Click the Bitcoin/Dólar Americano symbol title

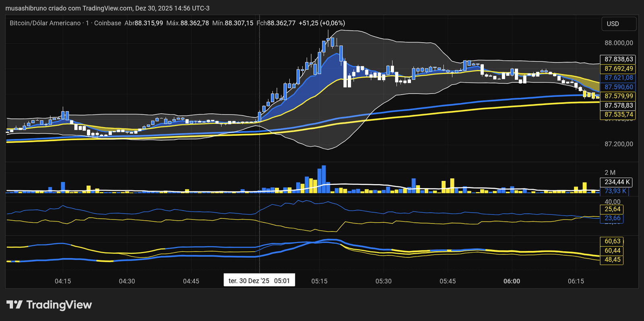point(45,23)
